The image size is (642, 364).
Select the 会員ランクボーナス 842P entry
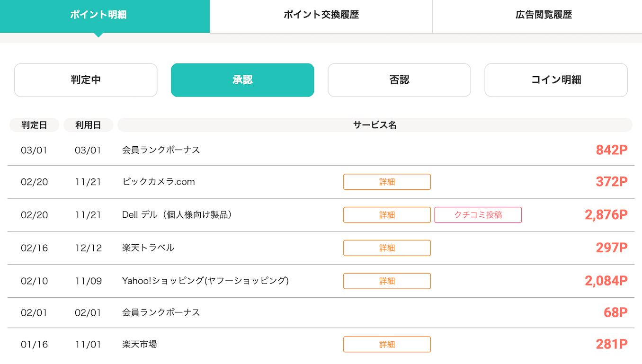[162, 149]
